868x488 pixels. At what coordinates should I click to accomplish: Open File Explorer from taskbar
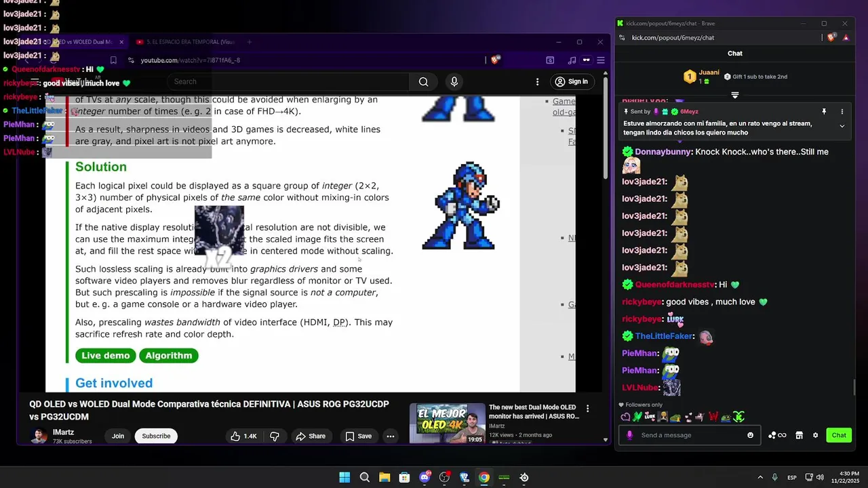click(x=384, y=477)
